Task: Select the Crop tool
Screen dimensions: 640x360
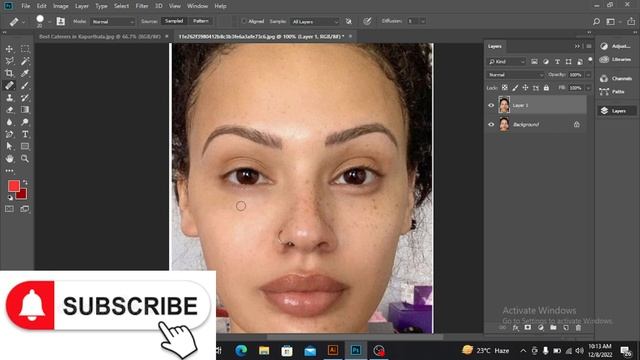Action: click(9, 73)
